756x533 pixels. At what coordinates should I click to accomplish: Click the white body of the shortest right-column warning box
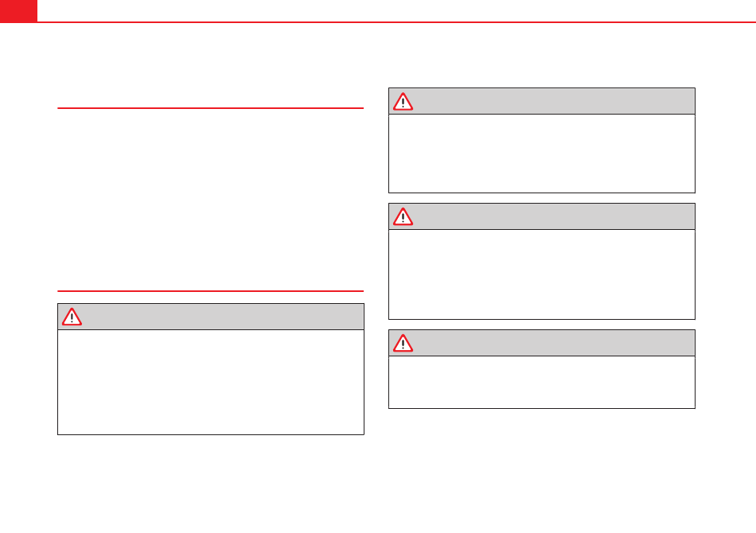[542, 382]
